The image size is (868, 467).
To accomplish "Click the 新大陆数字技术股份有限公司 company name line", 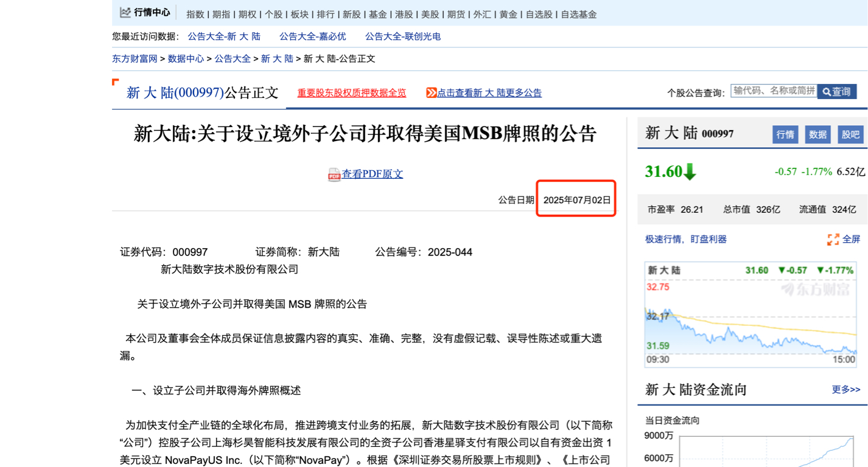I will click(x=229, y=269).
